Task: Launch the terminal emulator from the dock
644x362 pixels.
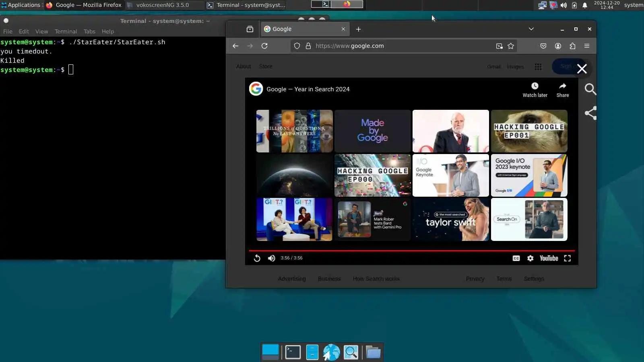Action: pos(293,352)
